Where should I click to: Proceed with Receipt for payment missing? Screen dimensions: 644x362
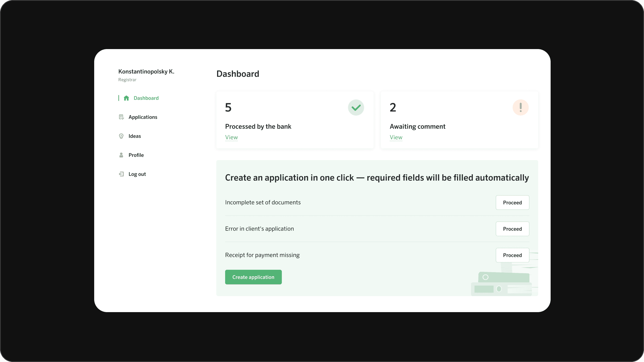click(512, 255)
